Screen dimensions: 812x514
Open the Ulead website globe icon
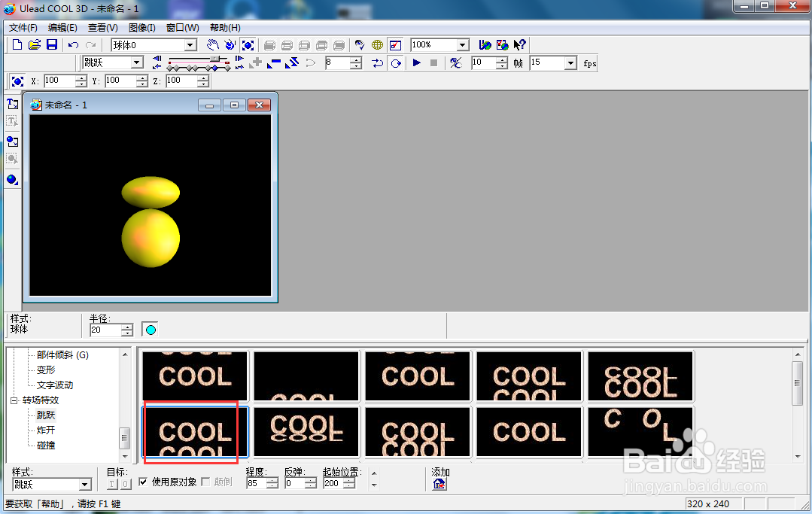pyautogui.click(x=485, y=45)
